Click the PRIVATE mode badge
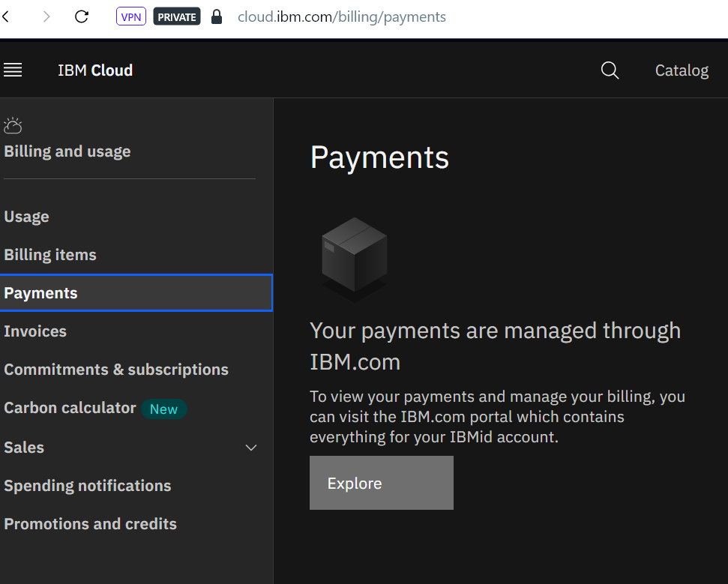This screenshot has height=584, width=728. pos(176,16)
